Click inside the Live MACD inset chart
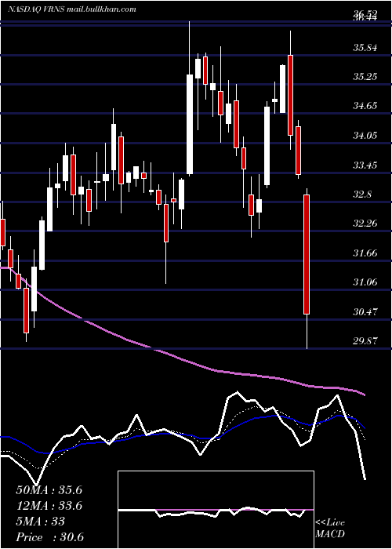This screenshot has height=549, width=392. pos(216,510)
